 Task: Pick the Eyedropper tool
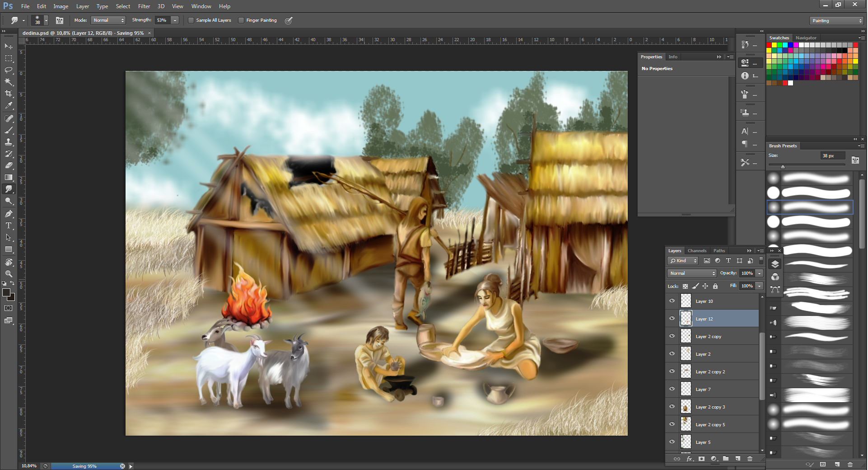[9, 106]
